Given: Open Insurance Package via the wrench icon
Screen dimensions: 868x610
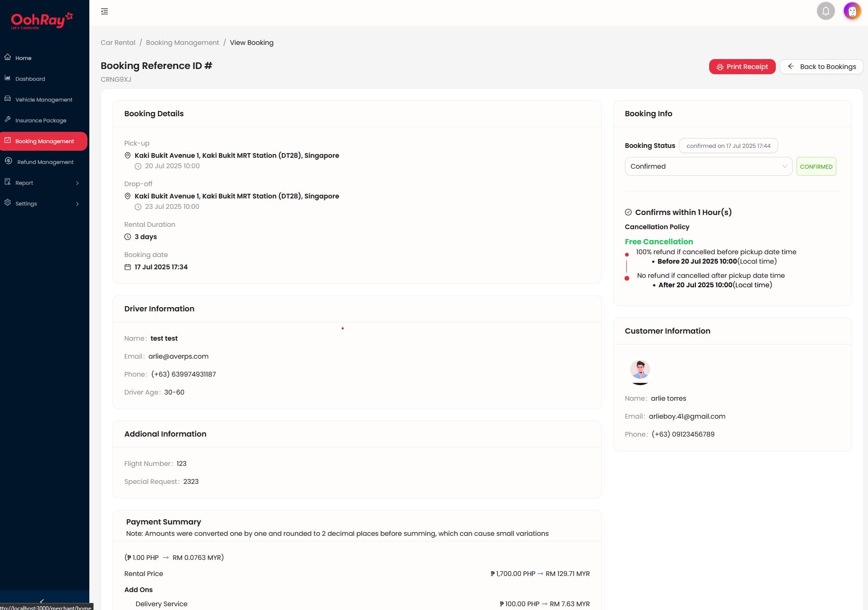Looking at the screenshot, I should (x=8, y=120).
